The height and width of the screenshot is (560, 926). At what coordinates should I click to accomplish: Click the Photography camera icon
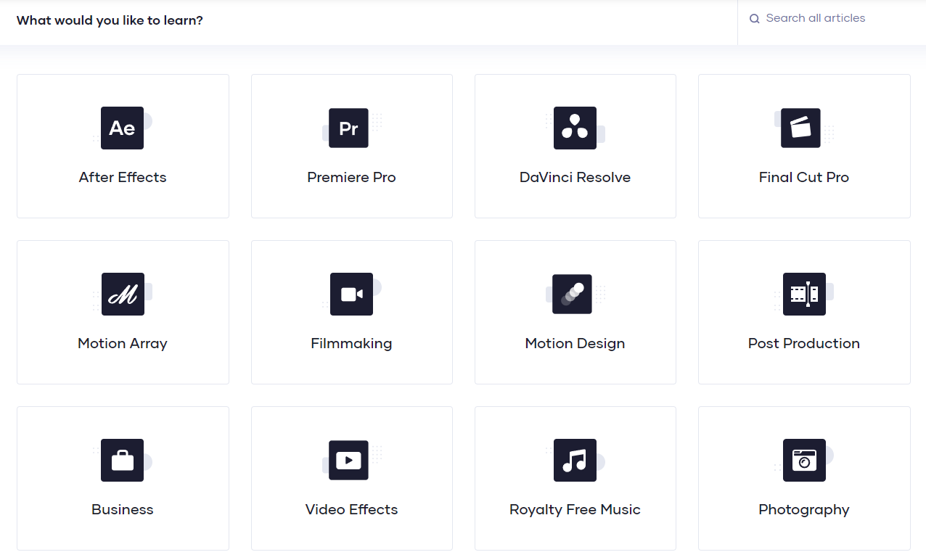tap(804, 460)
